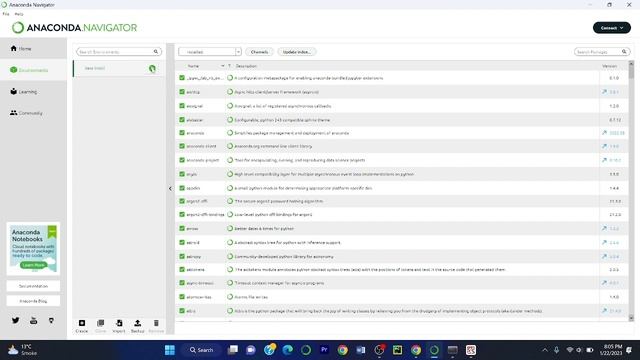Collapse the environments panel with the arrow
The width and height of the screenshot is (640, 360).
tap(170, 189)
